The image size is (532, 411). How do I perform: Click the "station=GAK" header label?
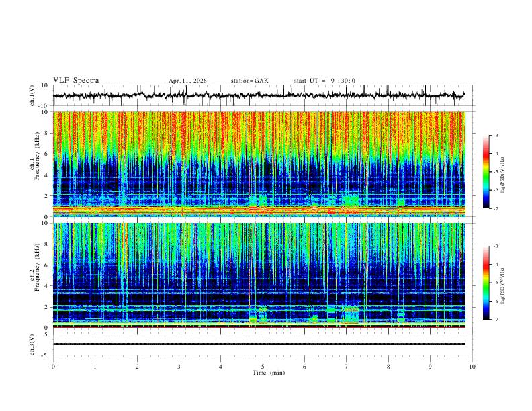click(x=249, y=81)
